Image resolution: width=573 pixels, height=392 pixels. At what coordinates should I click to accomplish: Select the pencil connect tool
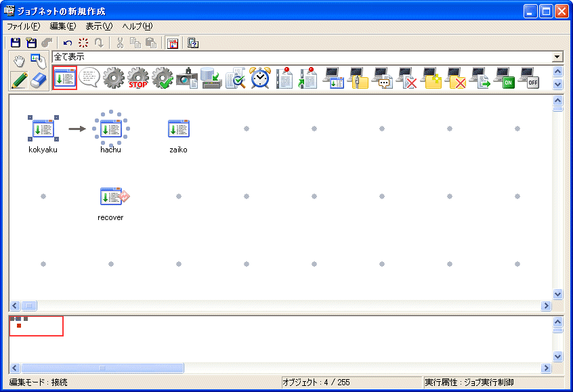click(19, 80)
